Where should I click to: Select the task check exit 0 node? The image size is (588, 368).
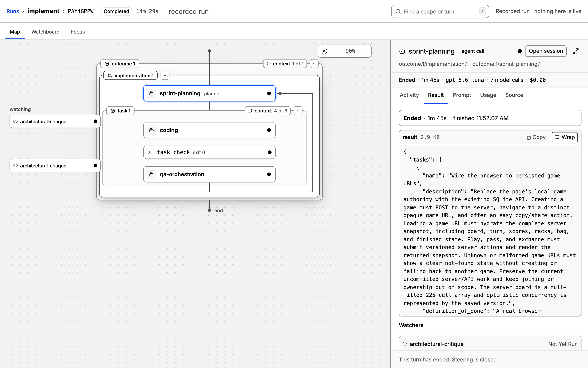click(209, 152)
